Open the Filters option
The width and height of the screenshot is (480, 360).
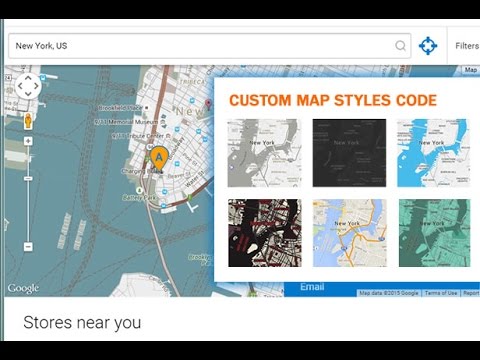467,46
